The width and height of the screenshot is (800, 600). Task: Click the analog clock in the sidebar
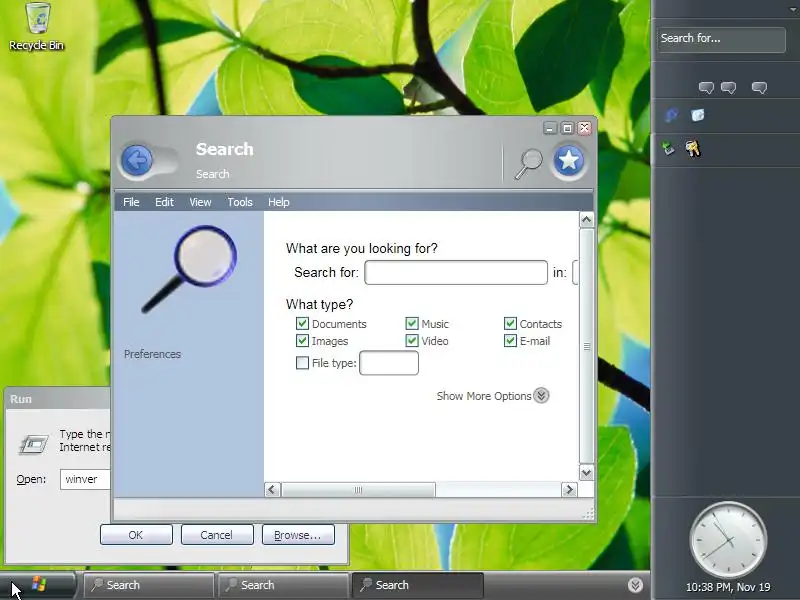tap(728, 540)
